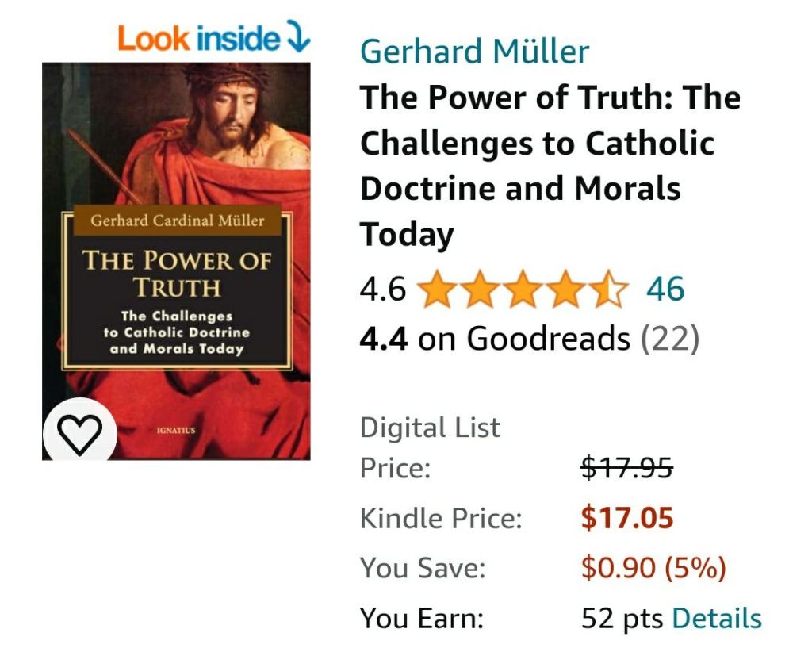Image resolution: width=812 pixels, height=652 pixels.
Task: Click the 4.6 average rating number
Action: [x=382, y=290]
